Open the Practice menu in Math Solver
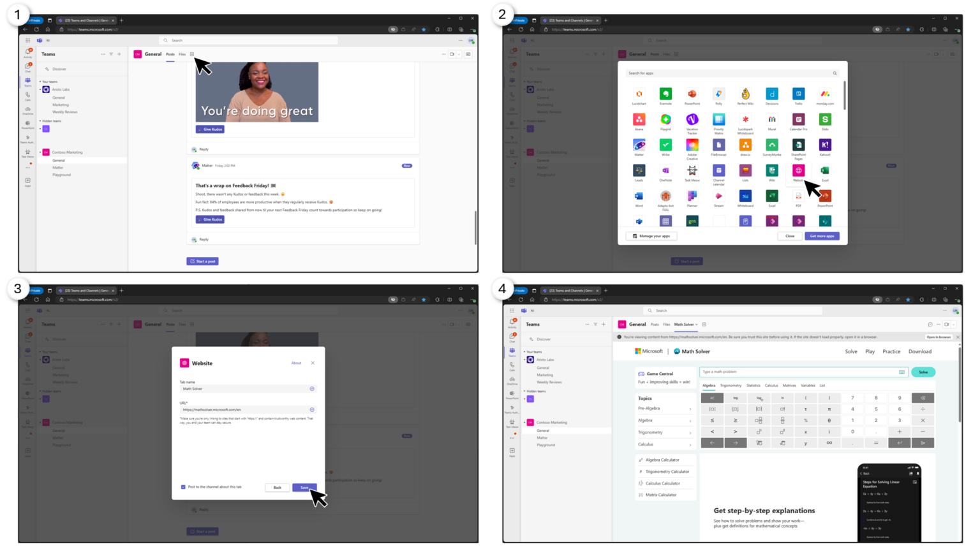Screen dimensions: 980x554 click(x=891, y=351)
